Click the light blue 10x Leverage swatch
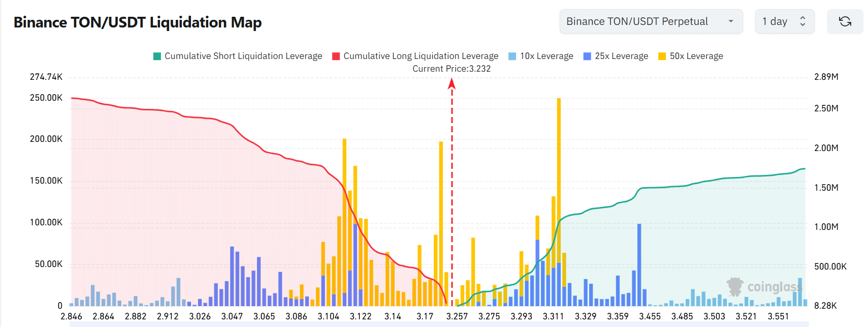Viewport: 868px width, 327px height. [x=512, y=56]
